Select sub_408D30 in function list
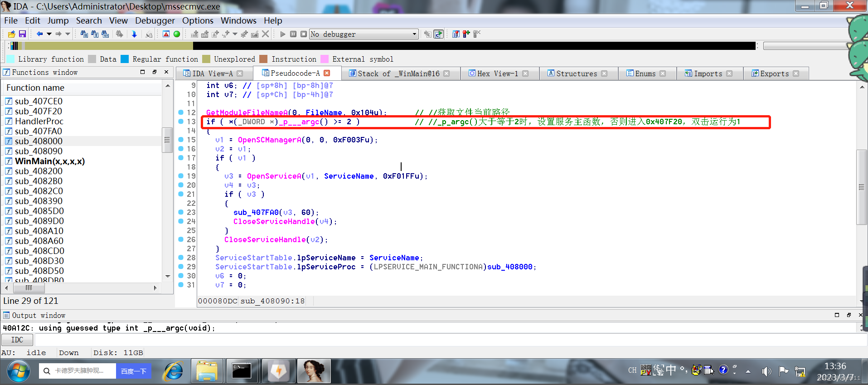The image size is (868, 385). point(39,261)
